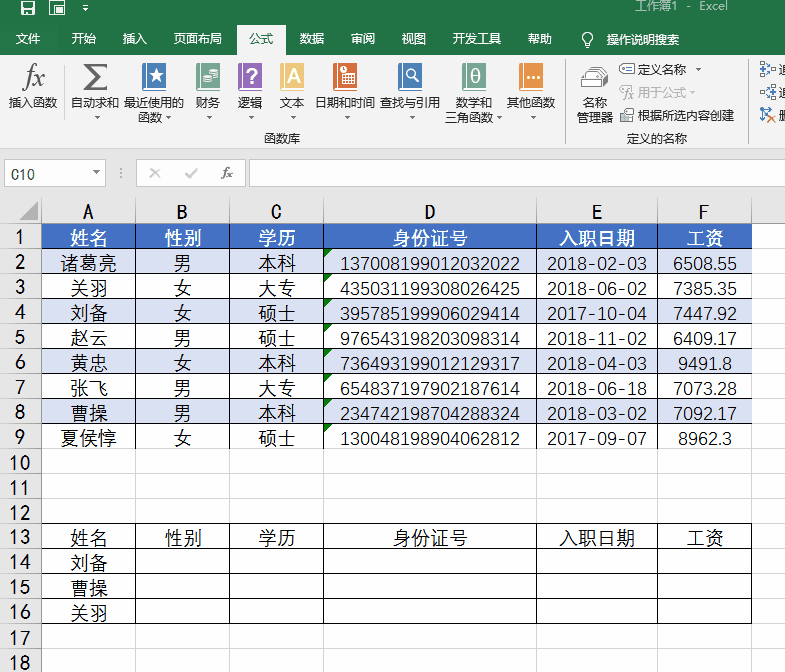
Task: Open the 日期和时间 functions icon
Action: point(345,77)
